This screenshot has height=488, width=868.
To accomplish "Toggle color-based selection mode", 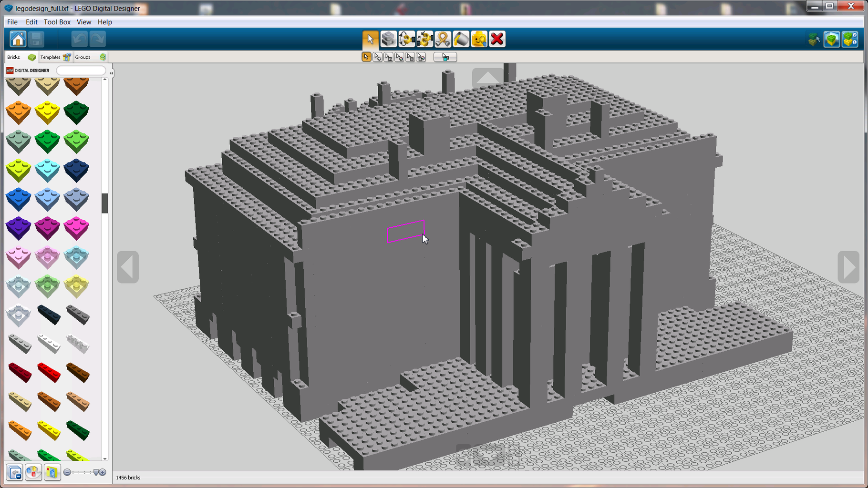I will [400, 57].
